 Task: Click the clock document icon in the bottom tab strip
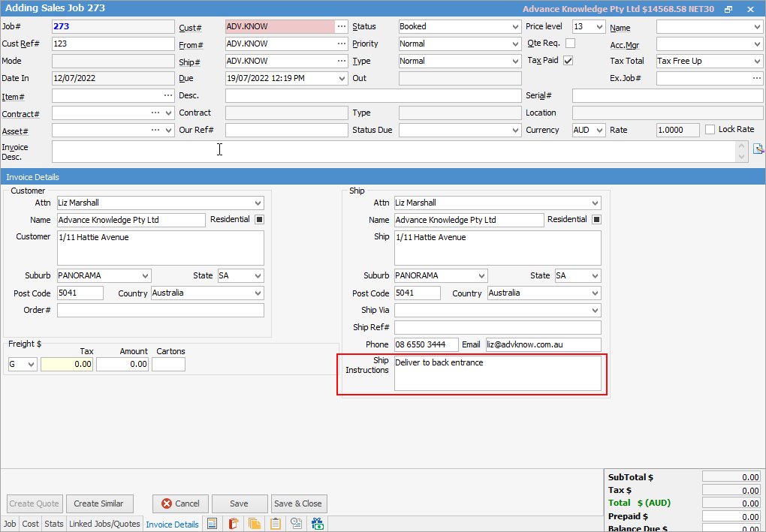297,524
